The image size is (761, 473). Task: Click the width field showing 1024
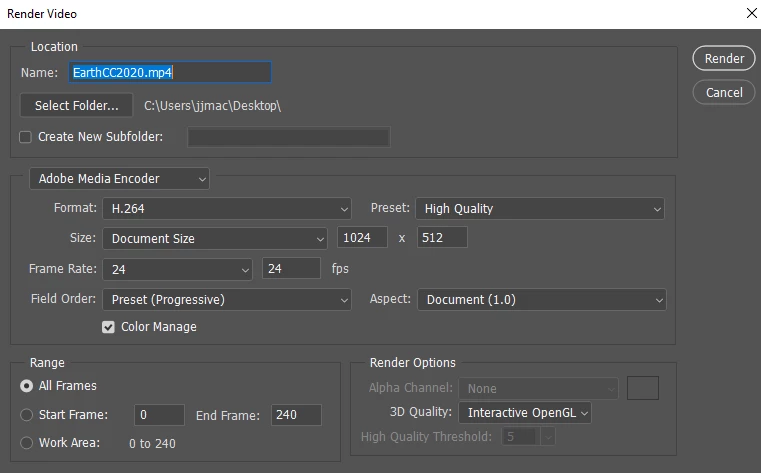click(x=362, y=237)
